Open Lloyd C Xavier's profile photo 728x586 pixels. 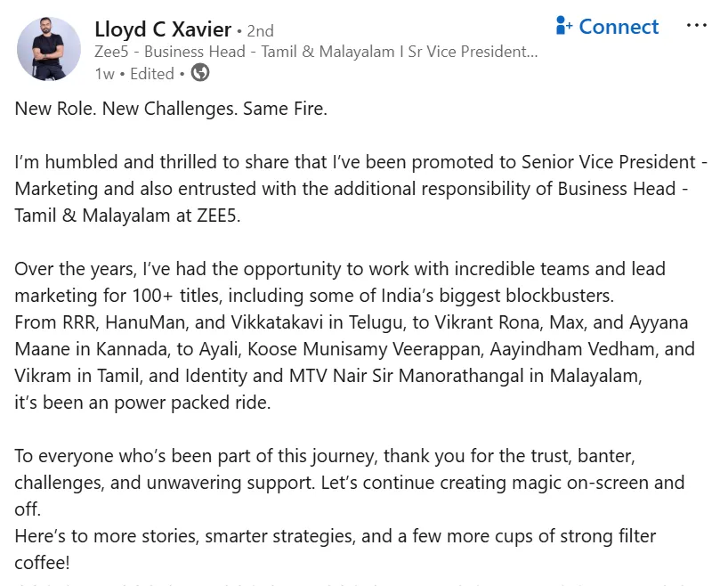tap(49, 49)
